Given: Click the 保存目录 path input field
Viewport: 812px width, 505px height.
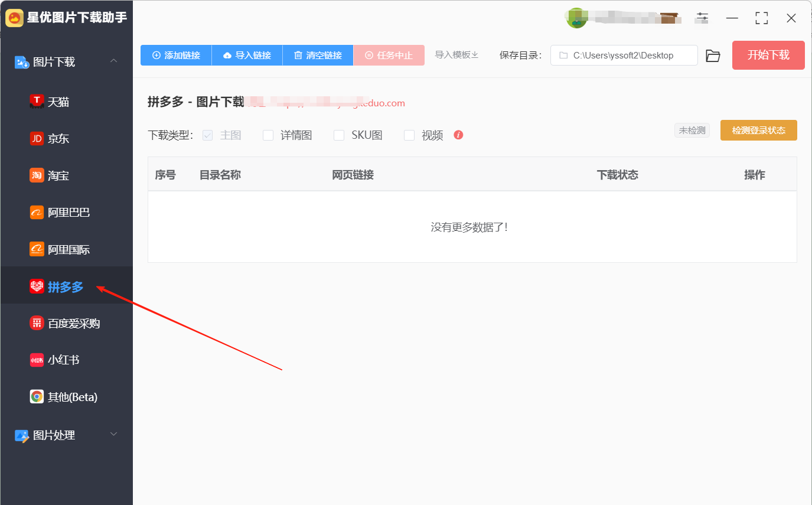Looking at the screenshot, I should tap(624, 56).
